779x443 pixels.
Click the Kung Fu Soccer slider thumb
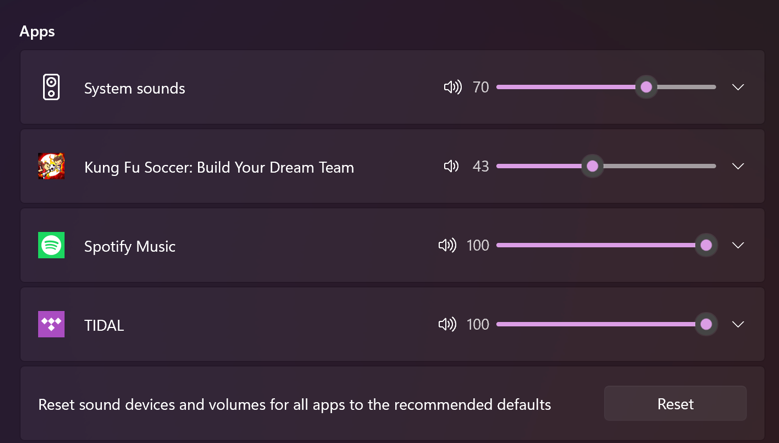tap(592, 166)
